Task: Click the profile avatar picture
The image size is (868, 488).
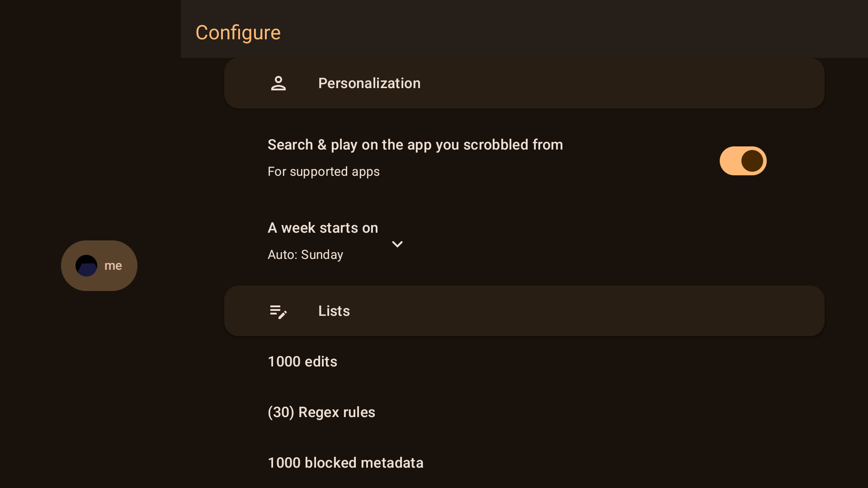Action: 86,266
